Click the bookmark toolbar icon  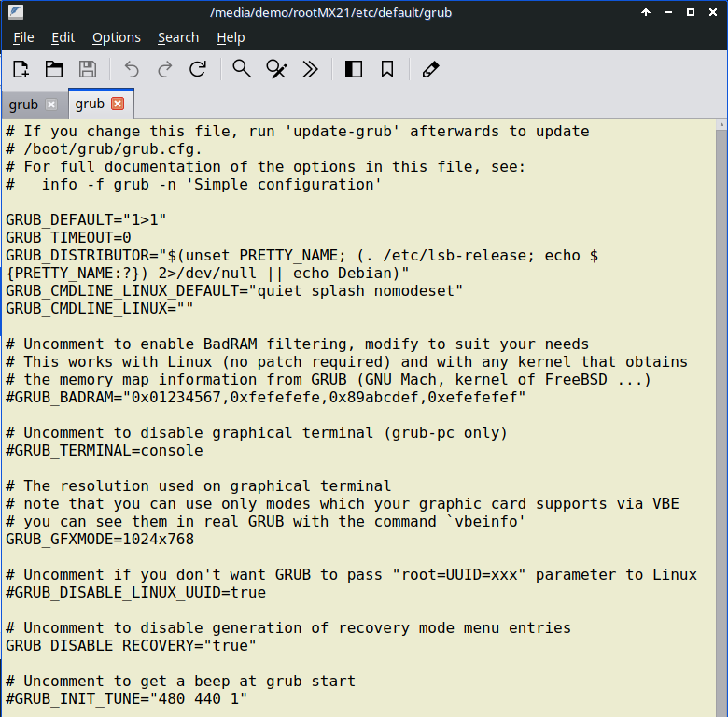coord(387,70)
